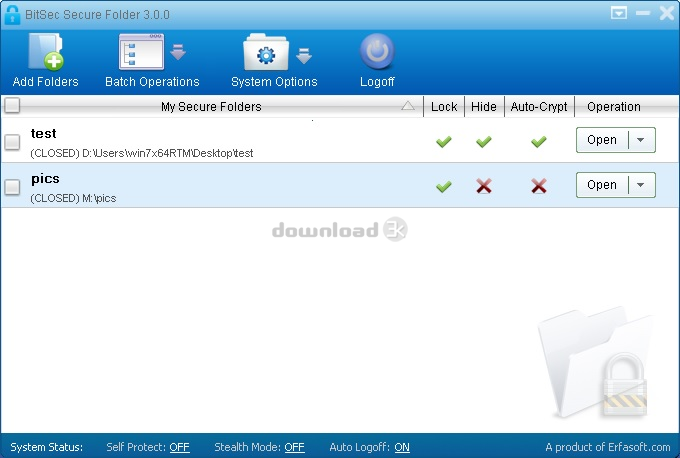Expand the System Options dropdown arrow

(x=304, y=56)
